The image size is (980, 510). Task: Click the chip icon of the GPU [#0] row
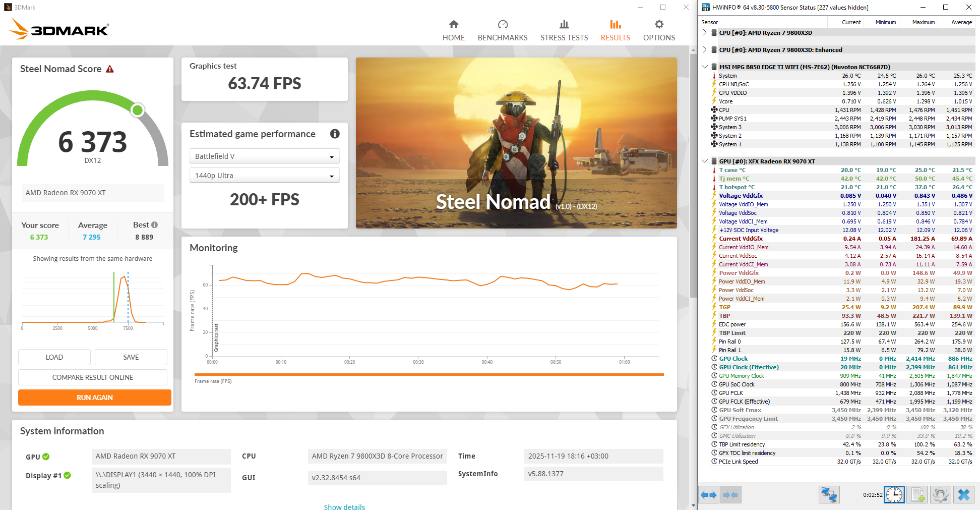coord(714,161)
